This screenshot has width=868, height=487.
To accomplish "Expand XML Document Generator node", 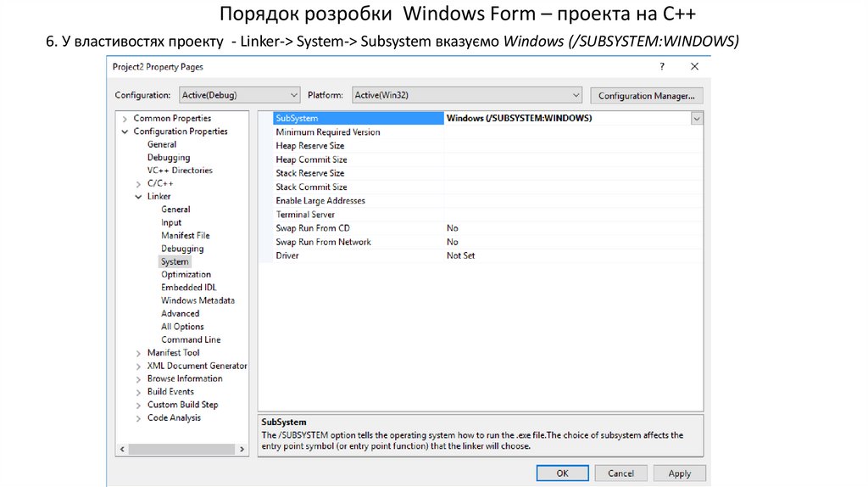I will [138, 367].
